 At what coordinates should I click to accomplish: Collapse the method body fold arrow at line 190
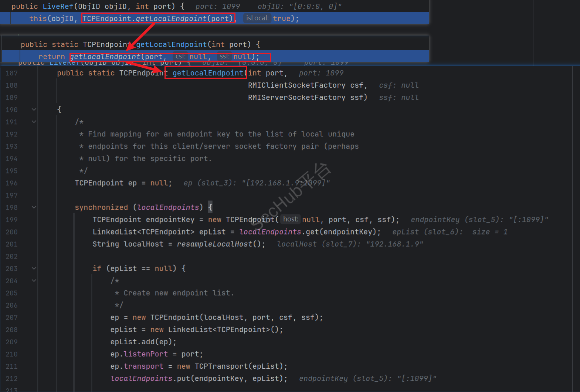click(34, 109)
